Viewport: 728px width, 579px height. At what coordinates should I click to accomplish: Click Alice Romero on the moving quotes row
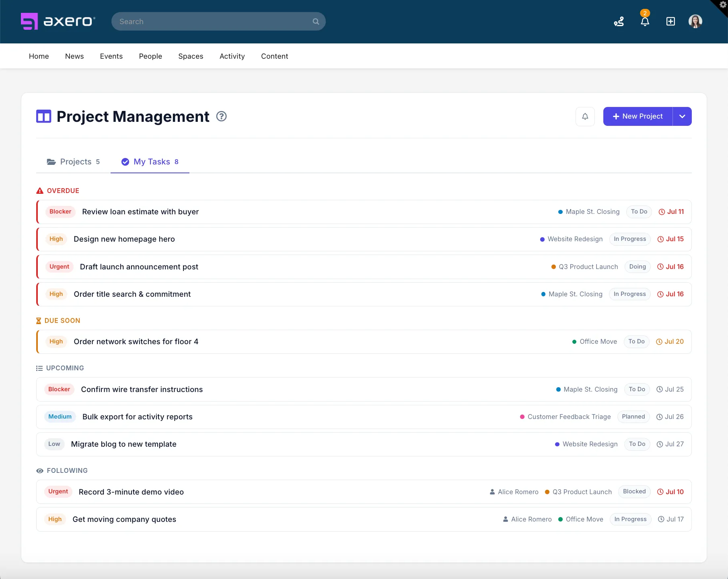[531, 519]
